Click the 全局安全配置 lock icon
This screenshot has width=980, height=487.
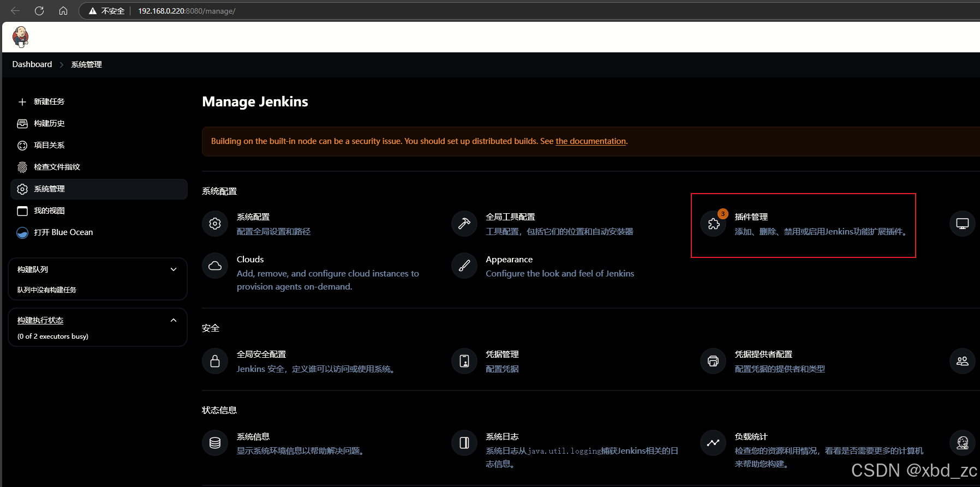coord(215,361)
